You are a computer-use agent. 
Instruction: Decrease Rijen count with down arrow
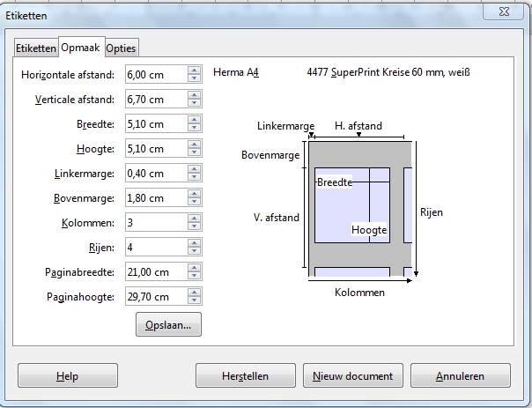pyautogui.click(x=194, y=252)
